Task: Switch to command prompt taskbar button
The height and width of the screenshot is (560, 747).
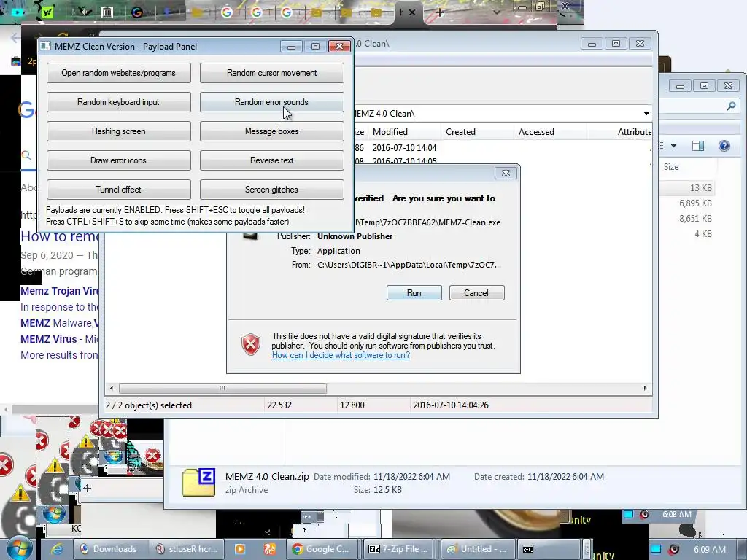Action: click(x=549, y=549)
